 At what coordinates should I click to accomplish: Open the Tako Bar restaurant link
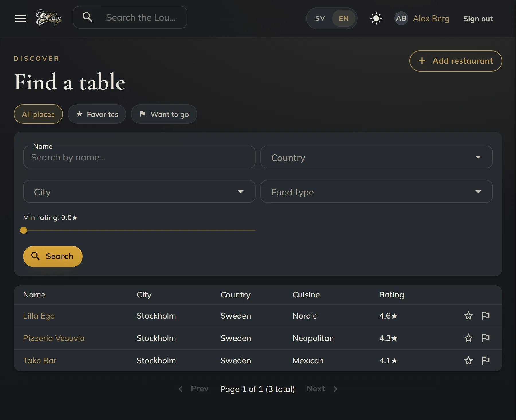point(40,360)
